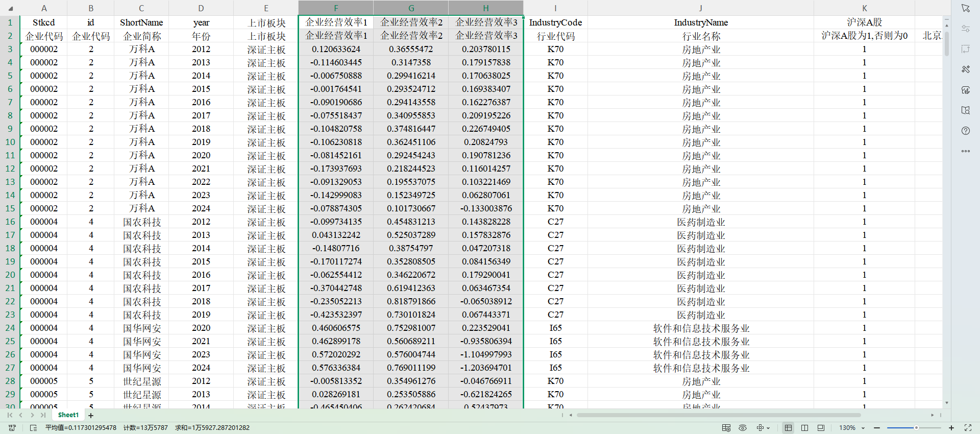This screenshot has width=980, height=434.
Task: Click cell containing 国华网安 for year 2020
Action: coord(141,328)
